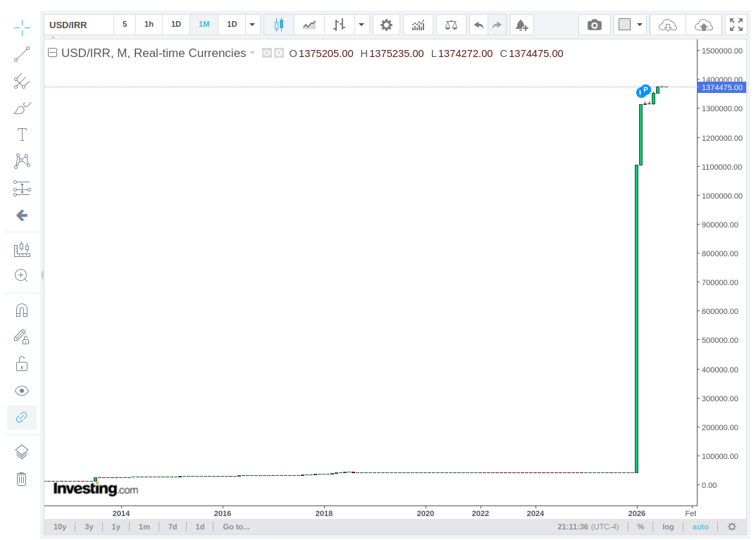Click the 21:11:36 (UTC-4) timezone selector

tap(588, 527)
